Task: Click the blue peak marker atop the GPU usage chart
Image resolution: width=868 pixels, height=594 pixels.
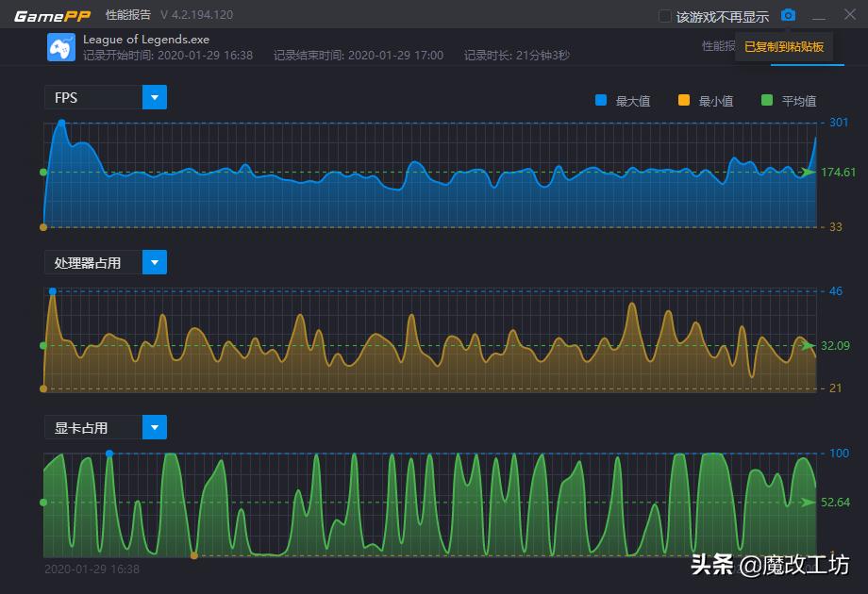Action: click(x=111, y=454)
